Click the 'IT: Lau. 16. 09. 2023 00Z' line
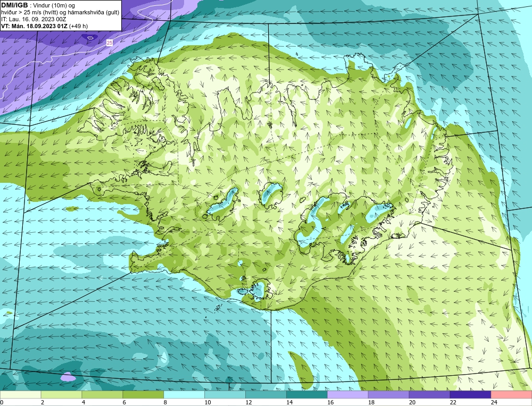Screen dimensions: 532x406 tap(34, 19)
